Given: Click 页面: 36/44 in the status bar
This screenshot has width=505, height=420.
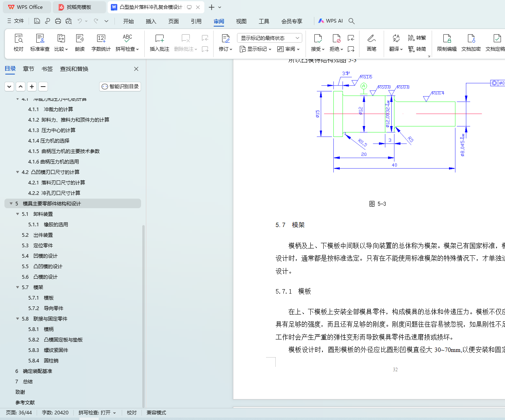Looking at the screenshot, I should pyautogui.click(x=19, y=413).
